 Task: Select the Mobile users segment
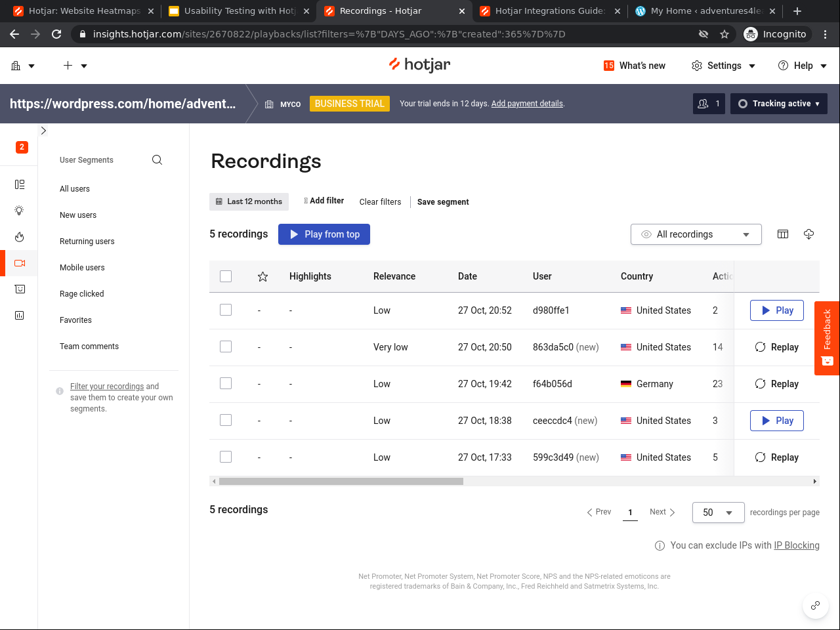pos(82,268)
